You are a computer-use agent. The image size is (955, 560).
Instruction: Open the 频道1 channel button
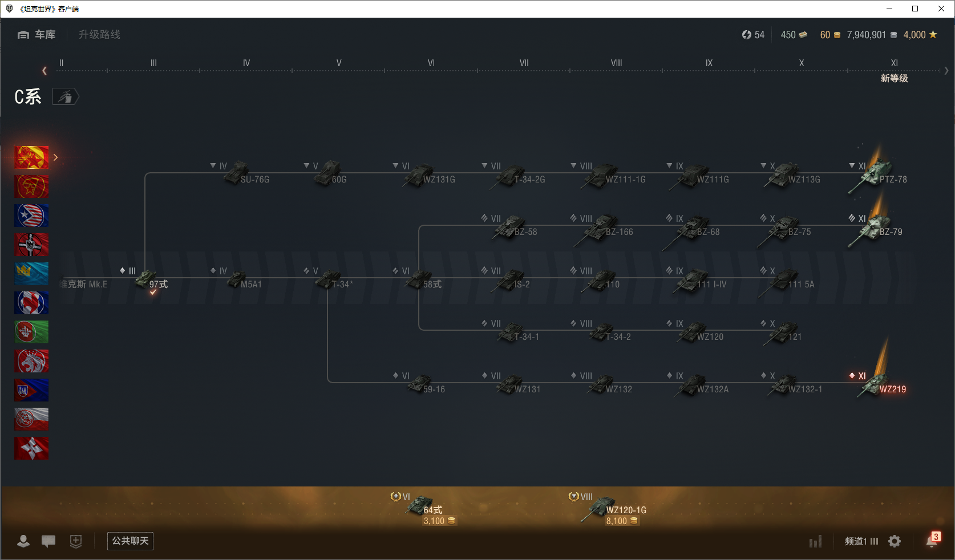pos(861,541)
